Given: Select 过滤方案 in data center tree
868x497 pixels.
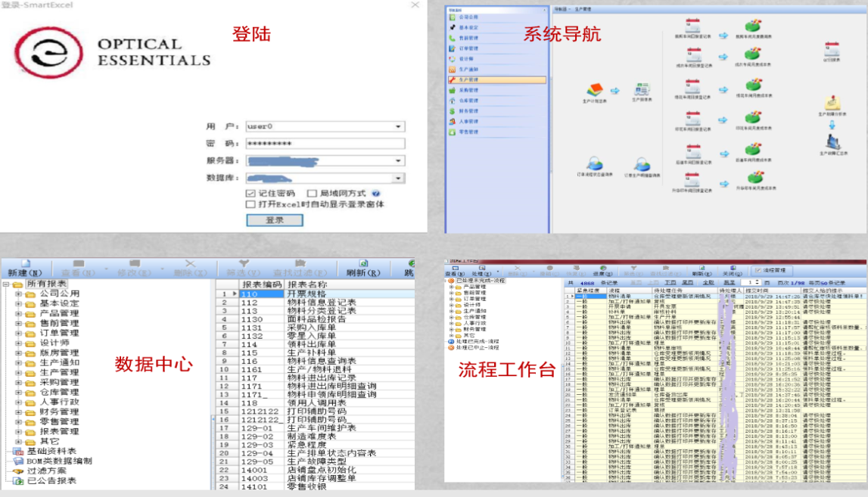Looking at the screenshot, I should (x=46, y=471).
